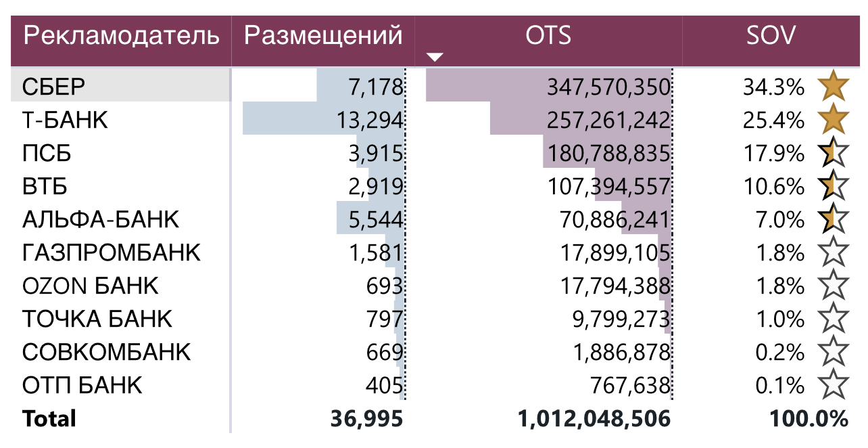Click the empty star for ГАЗПРОМБАНК
The image size is (868, 448).
[x=833, y=252]
